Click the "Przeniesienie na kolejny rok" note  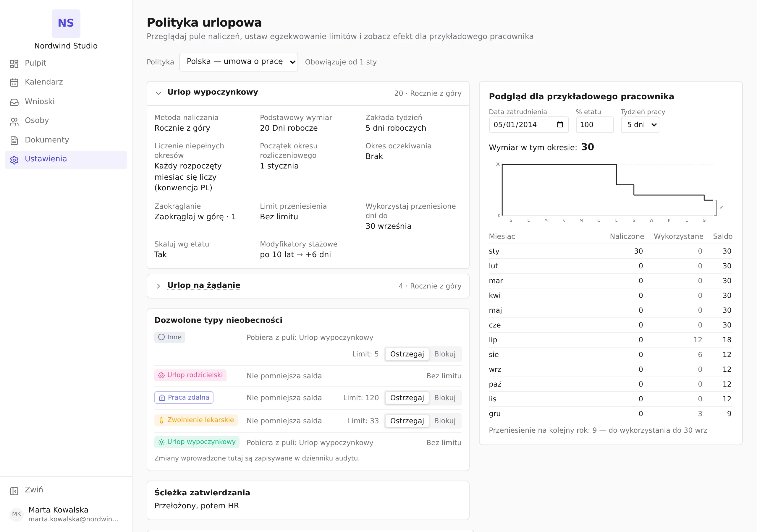click(x=598, y=430)
